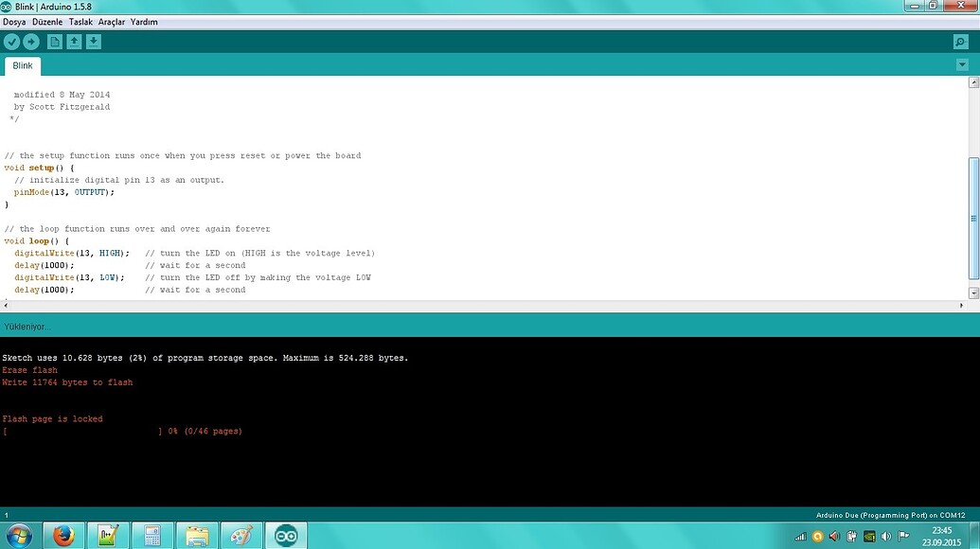
Task: Click the Paint taskbar icon
Action: click(x=241, y=535)
